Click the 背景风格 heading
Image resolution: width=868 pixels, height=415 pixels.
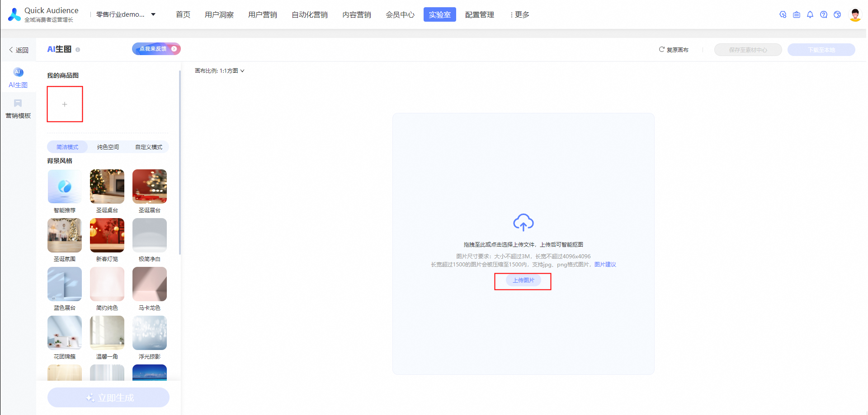(x=60, y=161)
